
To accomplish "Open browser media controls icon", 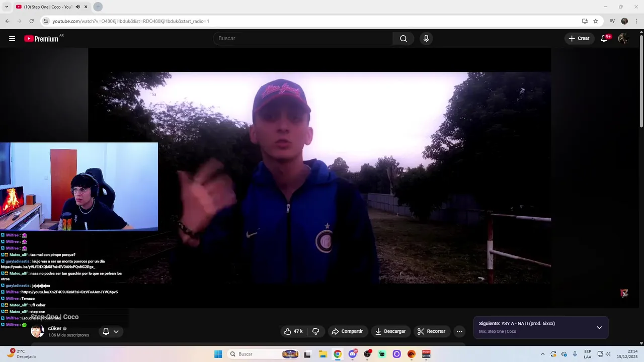I will pos(612,21).
